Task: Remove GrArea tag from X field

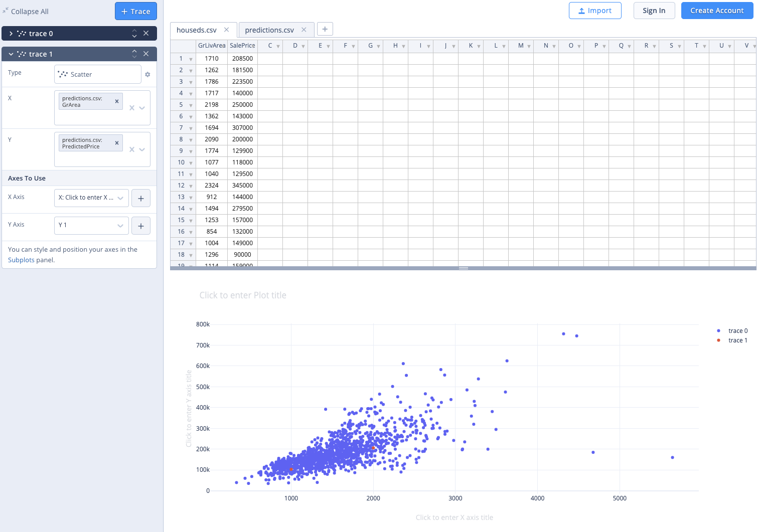Action: 117,101
